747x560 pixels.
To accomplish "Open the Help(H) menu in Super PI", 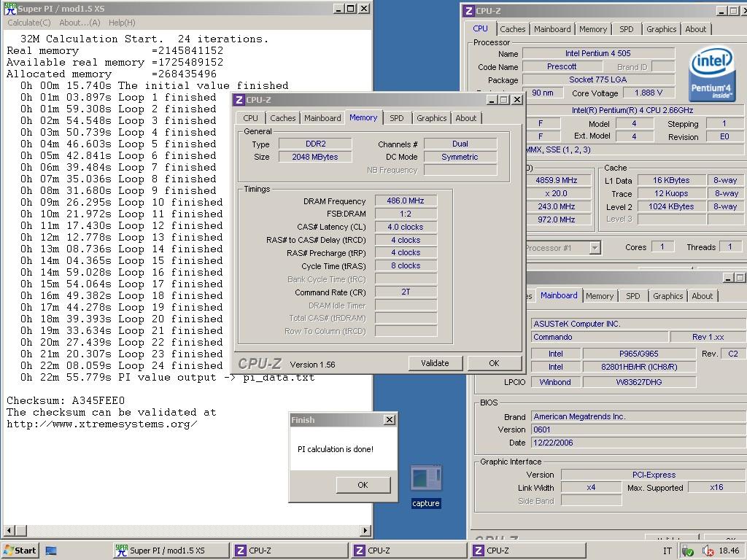I will 122,23.
